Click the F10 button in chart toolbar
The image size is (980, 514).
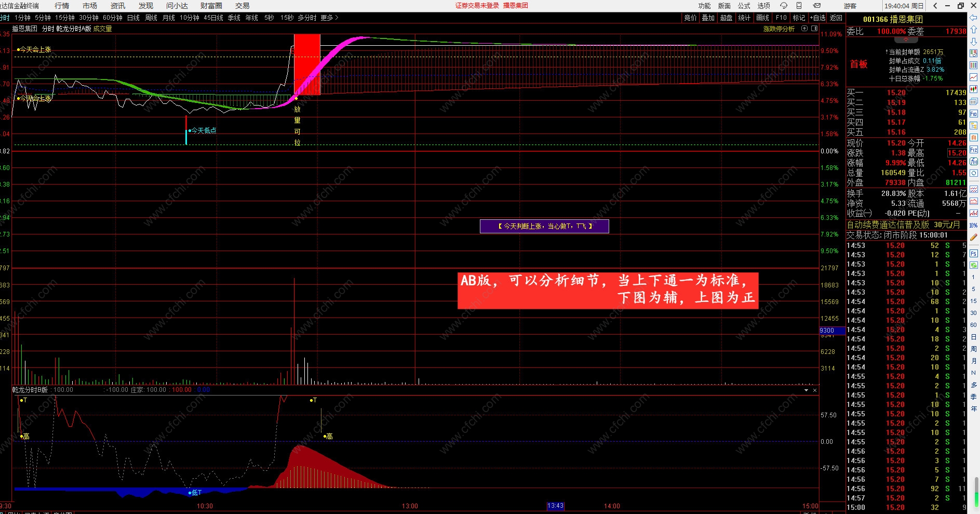pos(781,18)
